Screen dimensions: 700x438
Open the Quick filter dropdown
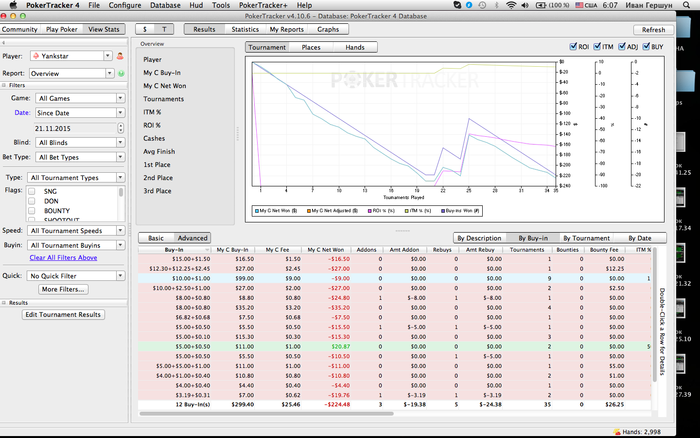(76, 276)
